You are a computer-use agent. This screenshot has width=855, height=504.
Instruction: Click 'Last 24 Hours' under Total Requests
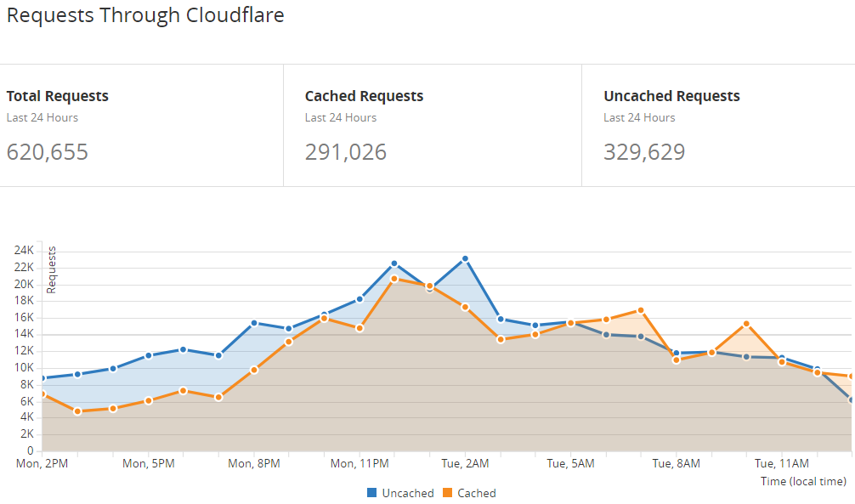pyautogui.click(x=42, y=118)
